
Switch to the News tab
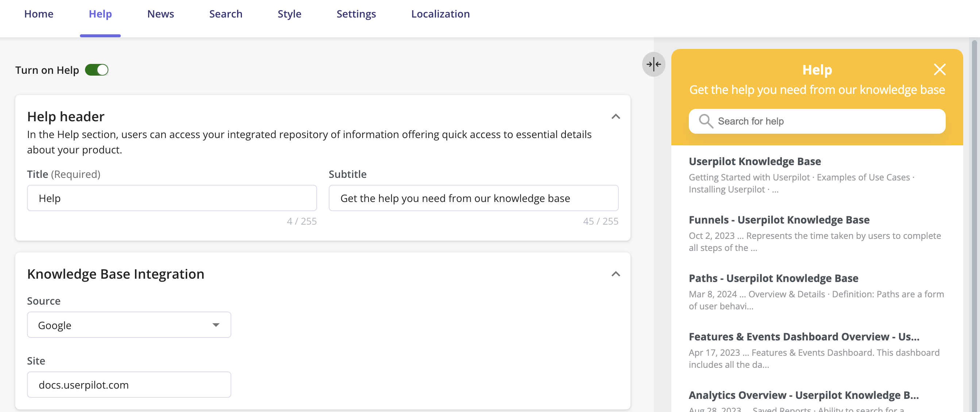pyautogui.click(x=161, y=14)
